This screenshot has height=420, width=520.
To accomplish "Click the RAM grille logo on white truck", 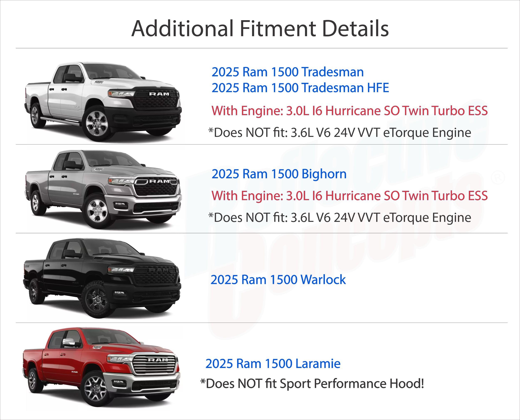I will [x=159, y=94].
